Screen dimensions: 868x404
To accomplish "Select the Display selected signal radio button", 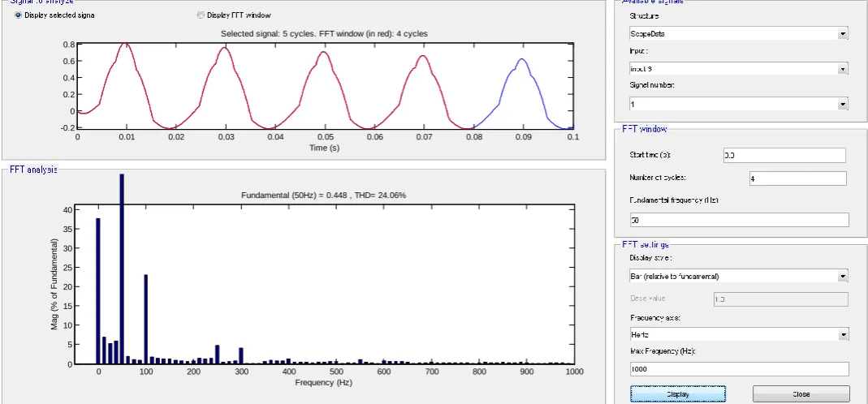I will click(x=18, y=15).
